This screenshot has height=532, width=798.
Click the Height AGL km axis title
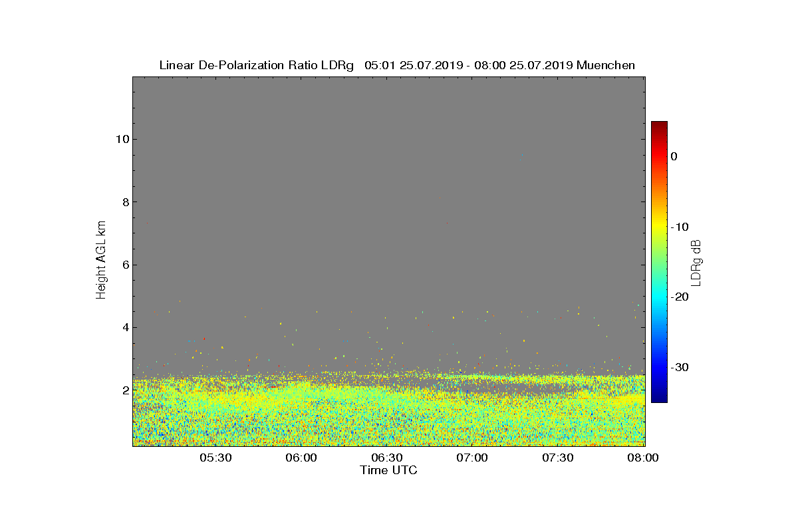[101, 260]
